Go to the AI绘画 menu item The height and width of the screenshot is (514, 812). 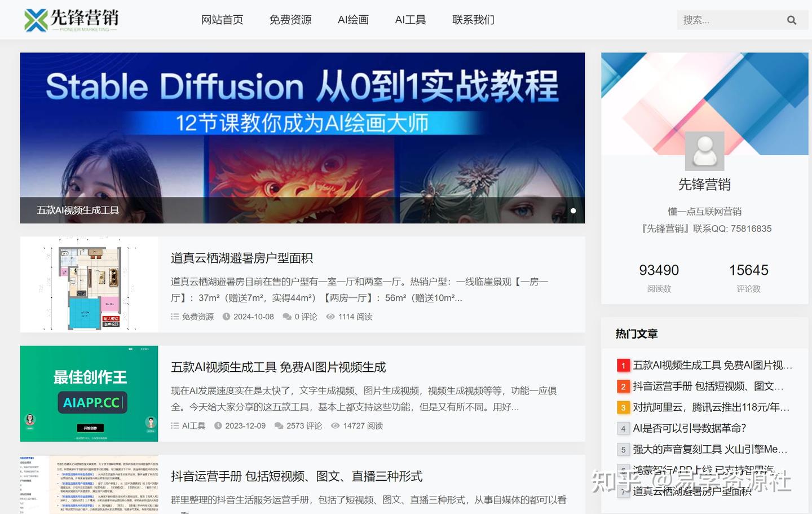353,20
